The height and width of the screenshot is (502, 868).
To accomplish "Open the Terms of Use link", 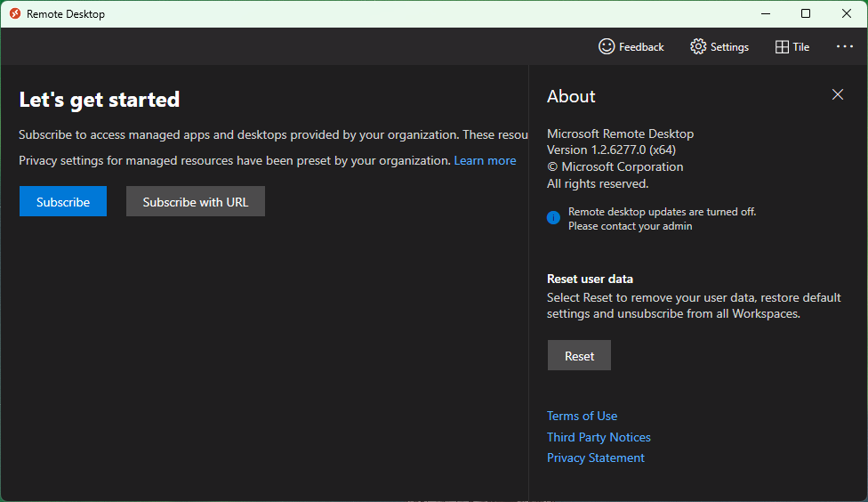I will 582,417.
